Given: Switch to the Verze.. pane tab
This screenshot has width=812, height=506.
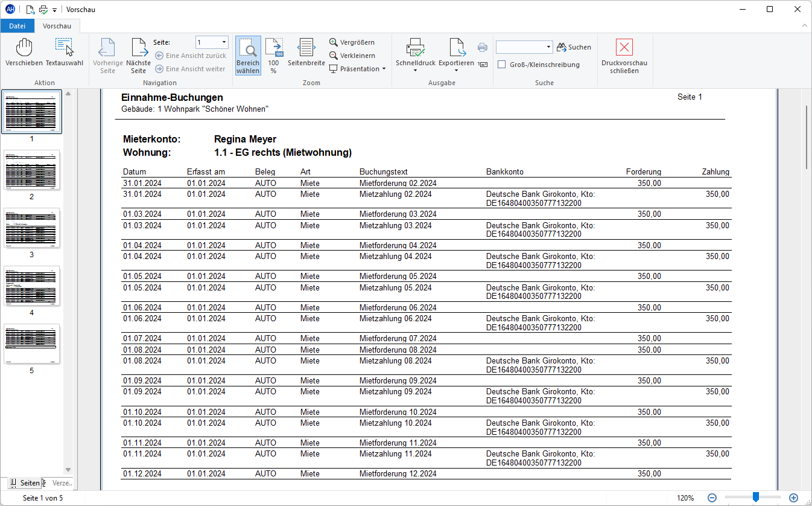Looking at the screenshot, I should (x=59, y=483).
